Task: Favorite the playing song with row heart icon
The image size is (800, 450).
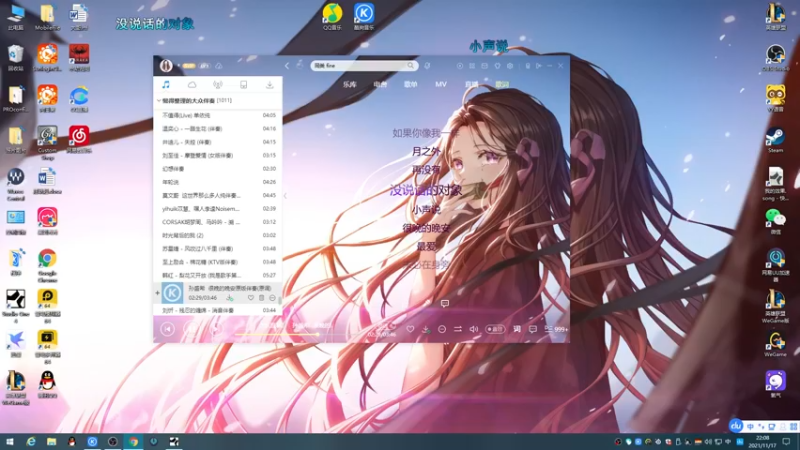Action: (251, 298)
